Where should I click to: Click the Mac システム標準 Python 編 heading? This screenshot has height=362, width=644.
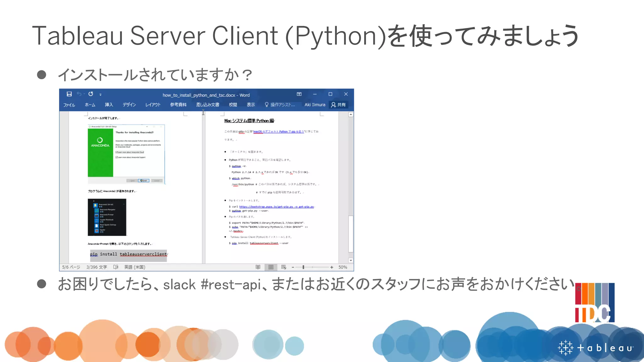(x=249, y=121)
